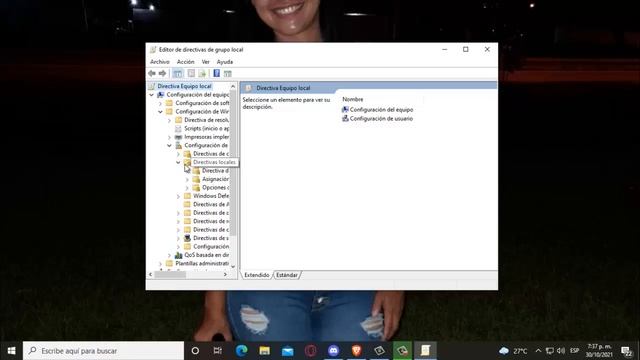
Task: Click the Export list toolbar icon
Action: 202,73
